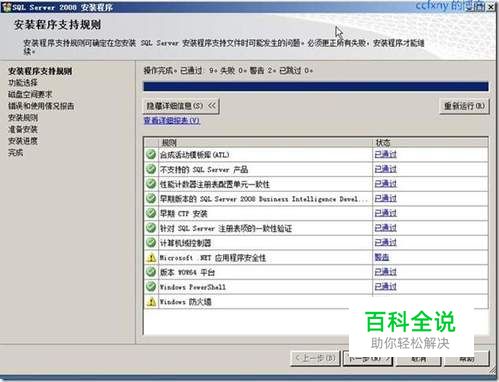499x382 pixels.
Task: Select the 安装程序支持规则 step in the sidebar
Action: [x=40, y=71]
